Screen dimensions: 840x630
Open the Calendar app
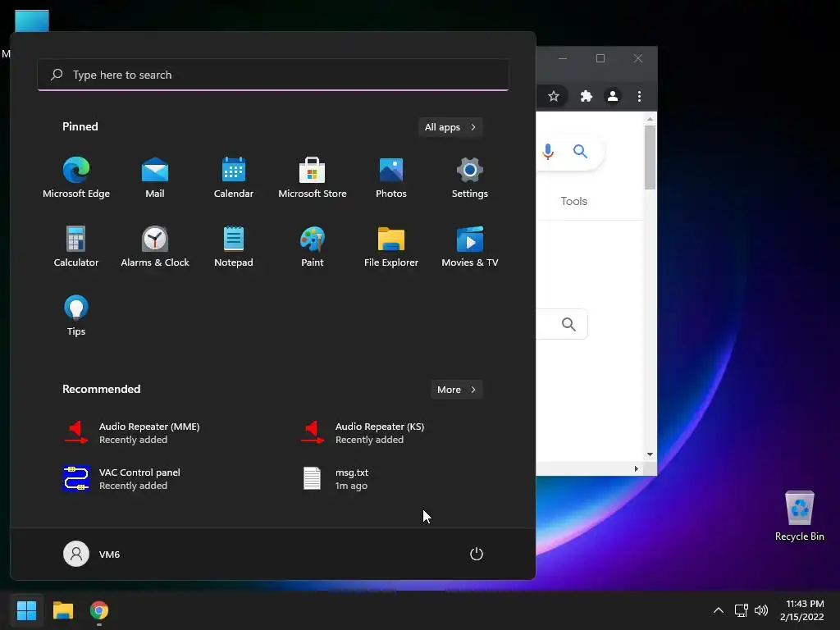234,178
